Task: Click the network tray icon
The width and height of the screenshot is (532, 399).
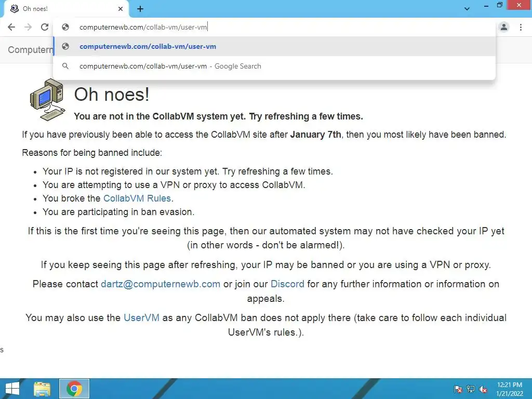Action: (471, 389)
